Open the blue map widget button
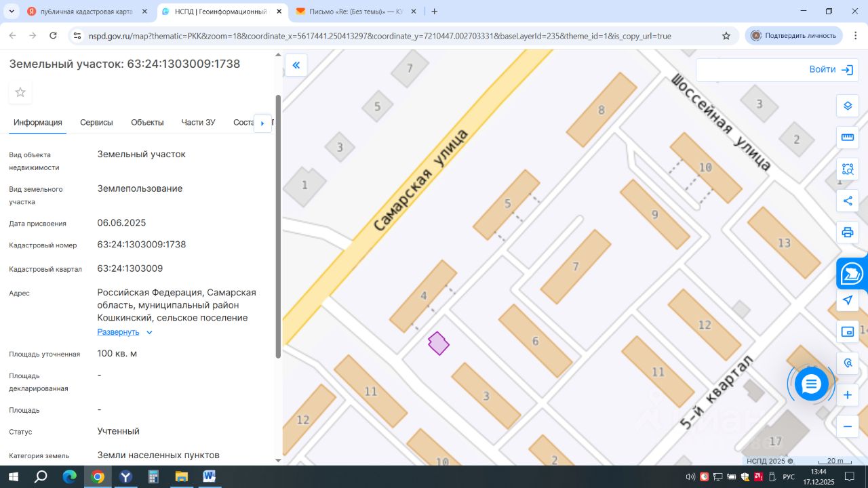This screenshot has width=868, height=488. tap(852, 274)
